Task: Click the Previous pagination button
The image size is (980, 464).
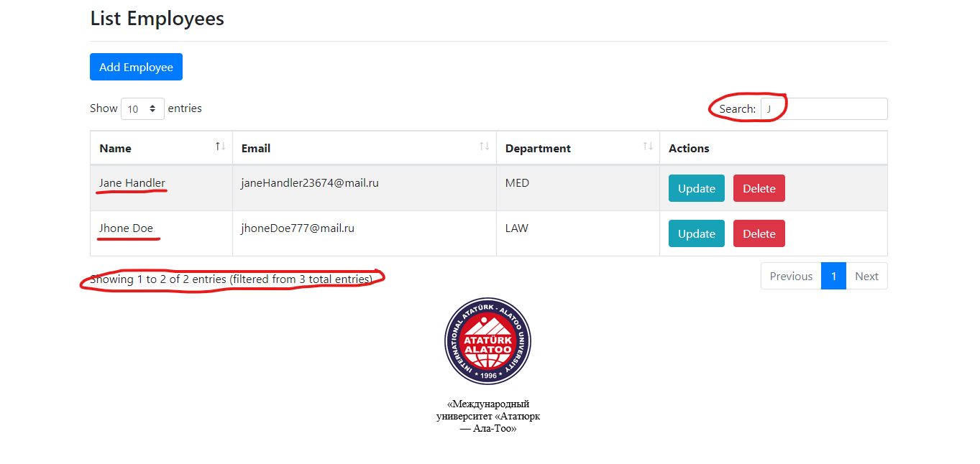Action: pos(790,276)
